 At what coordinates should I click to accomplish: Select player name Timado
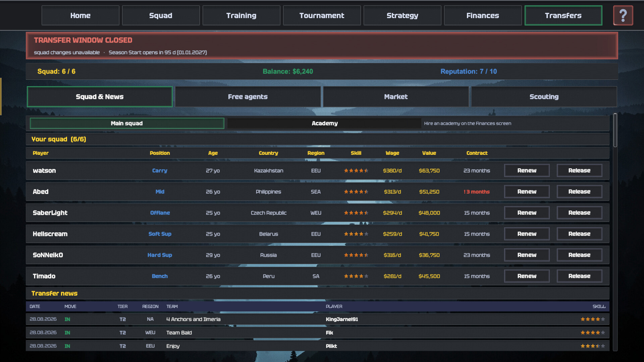[44, 276]
